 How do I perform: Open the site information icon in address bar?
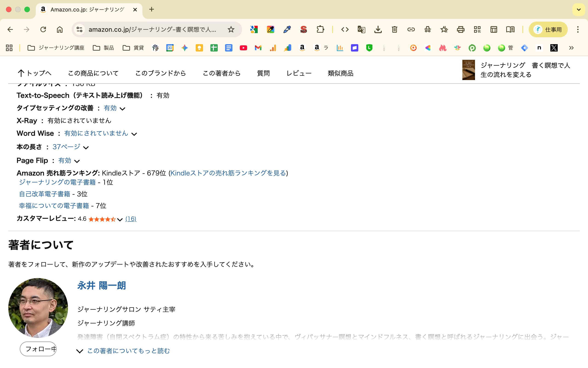tap(79, 29)
